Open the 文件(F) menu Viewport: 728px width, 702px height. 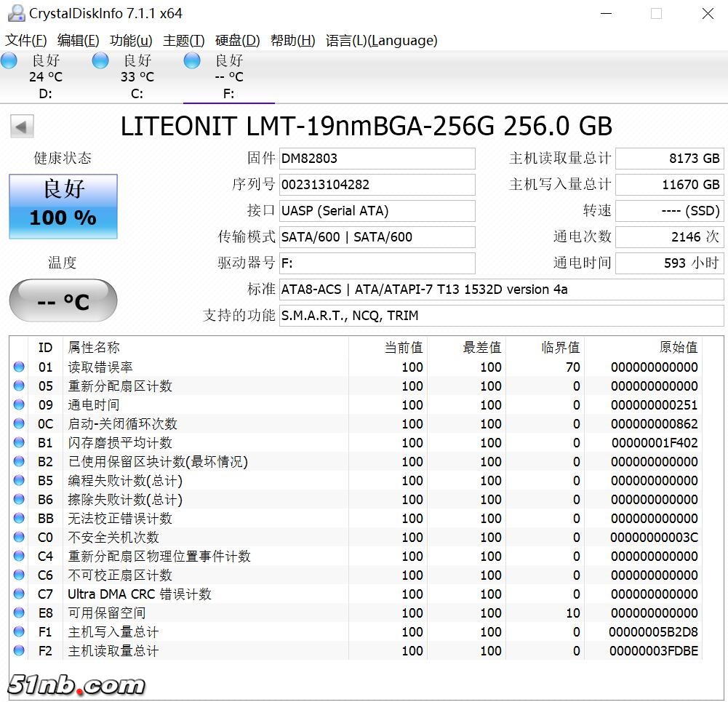click(26, 41)
